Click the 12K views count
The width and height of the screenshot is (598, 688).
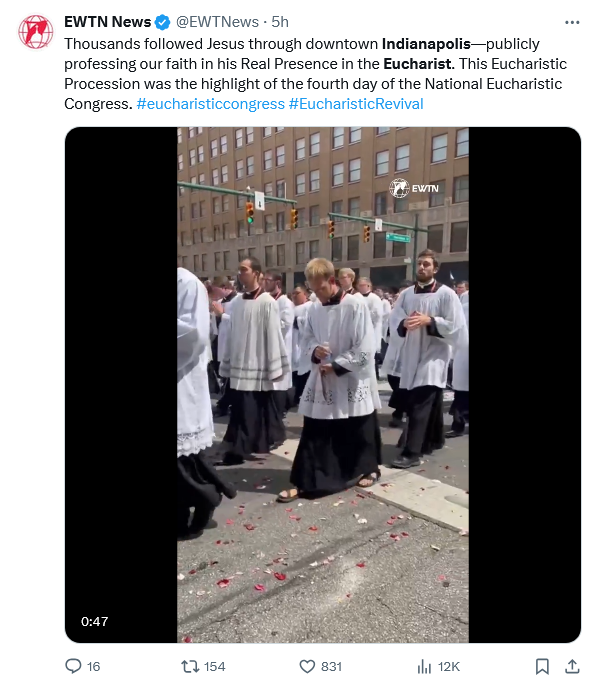click(449, 666)
